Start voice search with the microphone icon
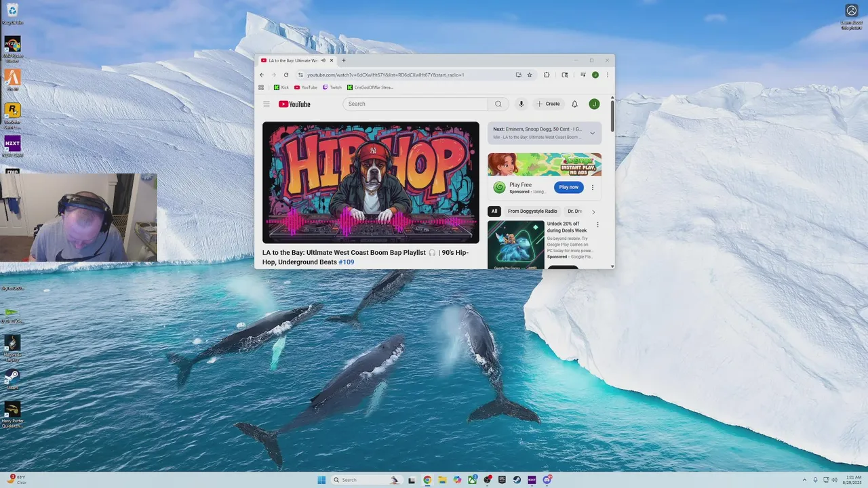The image size is (868, 488). pos(521,104)
